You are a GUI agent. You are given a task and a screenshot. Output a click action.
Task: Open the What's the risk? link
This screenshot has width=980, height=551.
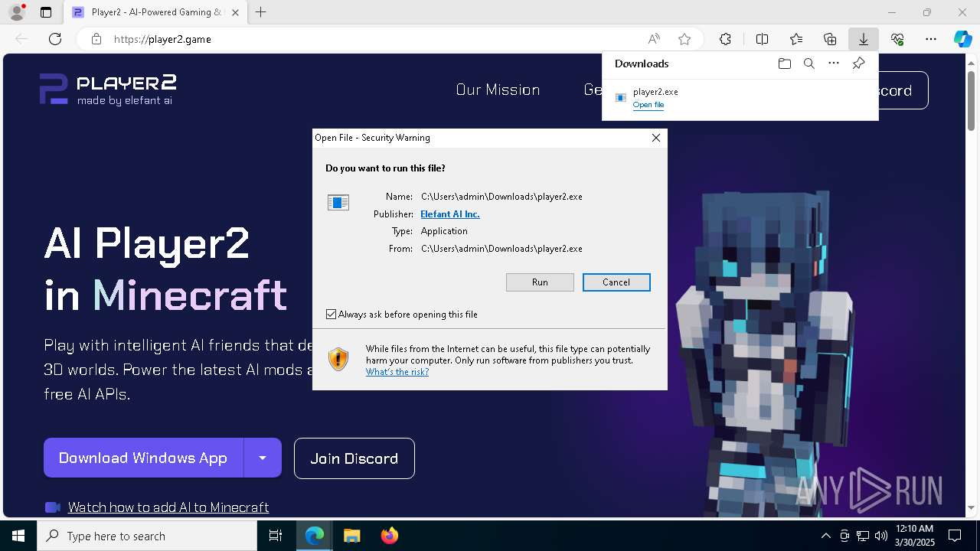click(397, 372)
